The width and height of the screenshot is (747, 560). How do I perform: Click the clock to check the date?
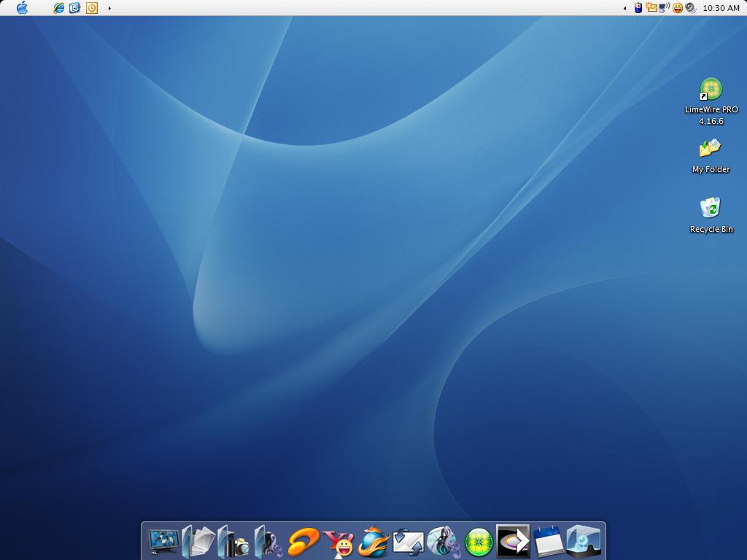(721, 8)
